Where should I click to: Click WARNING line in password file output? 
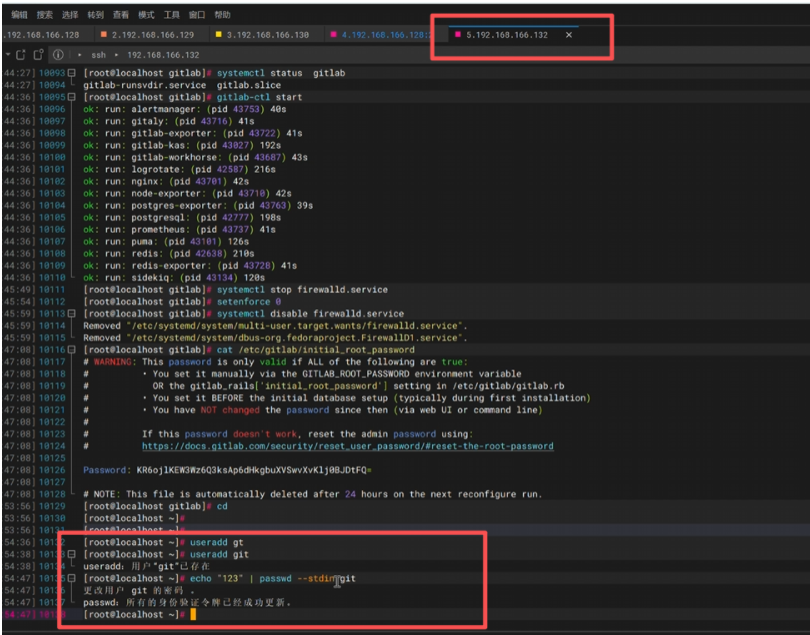tap(275, 362)
